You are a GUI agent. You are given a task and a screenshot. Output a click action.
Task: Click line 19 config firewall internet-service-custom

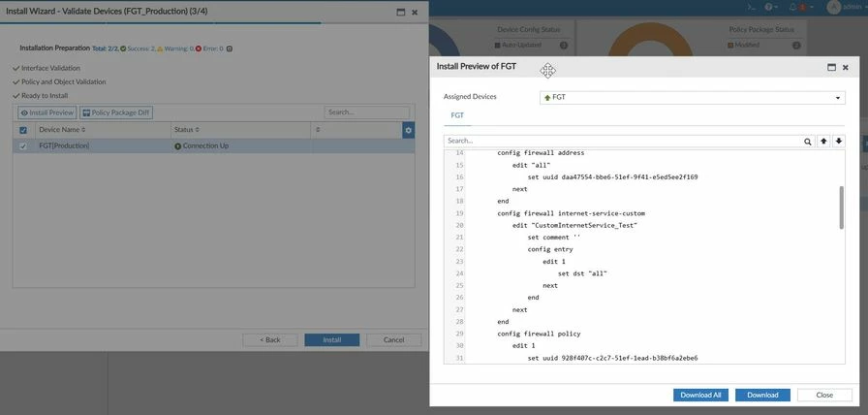click(x=571, y=213)
